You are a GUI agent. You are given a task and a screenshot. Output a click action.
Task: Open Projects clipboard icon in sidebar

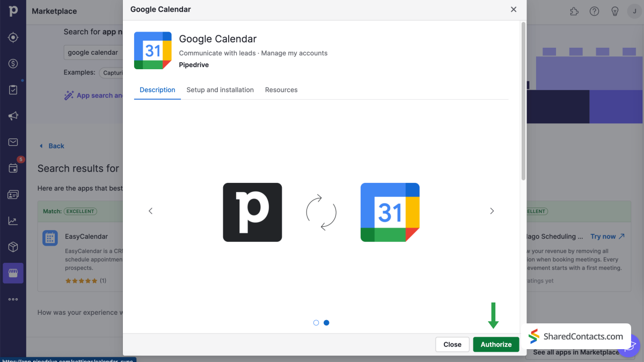coord(13,90)
